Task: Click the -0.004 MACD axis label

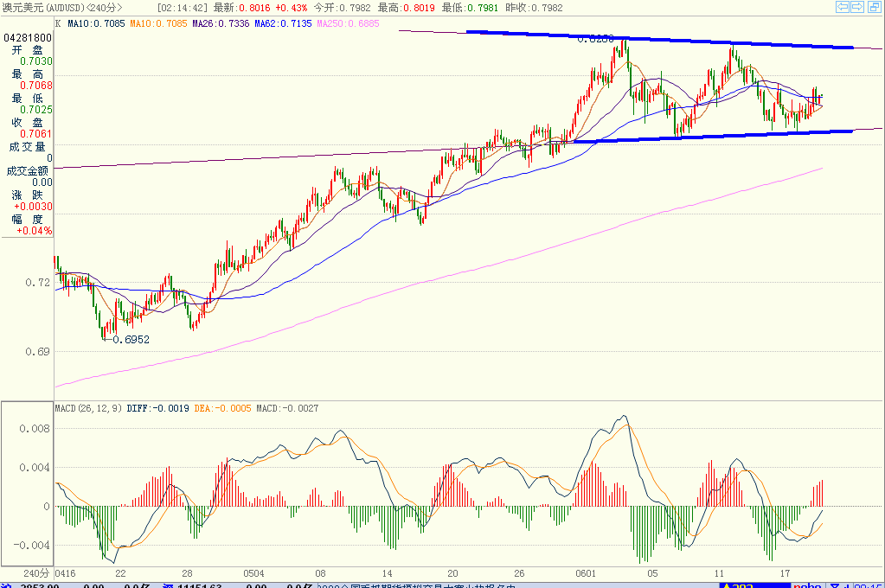Action: click(x=32, y=545)
